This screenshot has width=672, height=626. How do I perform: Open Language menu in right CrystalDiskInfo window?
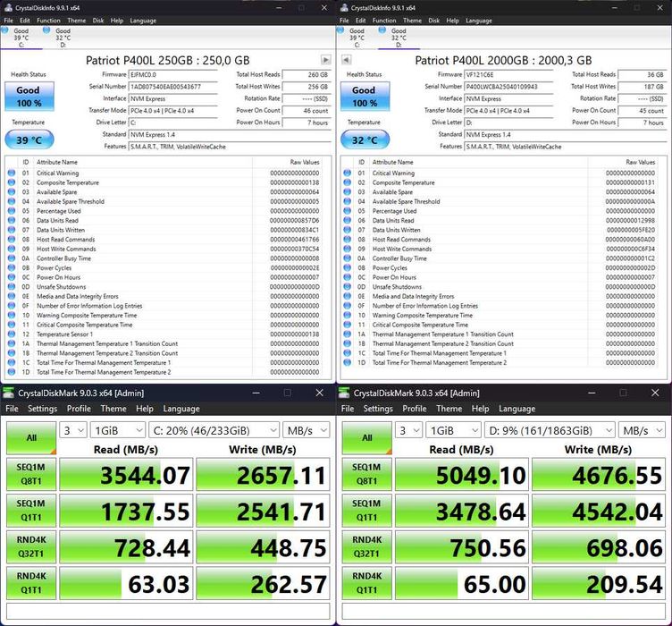pyautogui.click(x=479, y=21)
